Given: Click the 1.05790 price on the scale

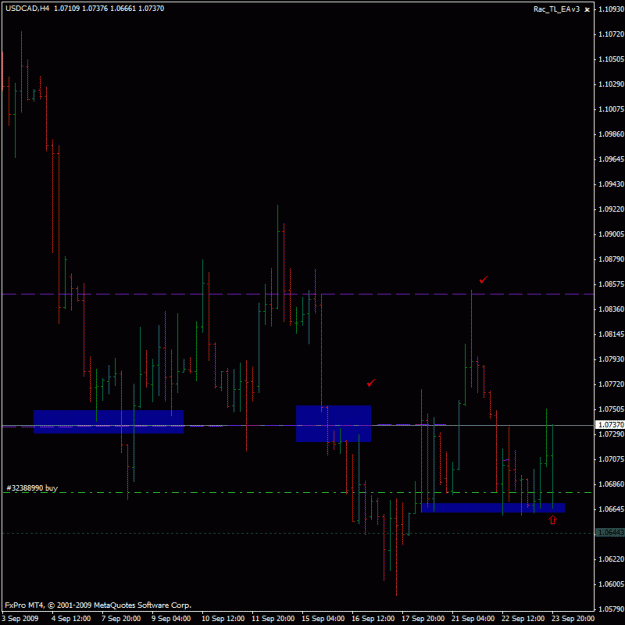Looking at the screenshot, I should (x=611, y=609).
